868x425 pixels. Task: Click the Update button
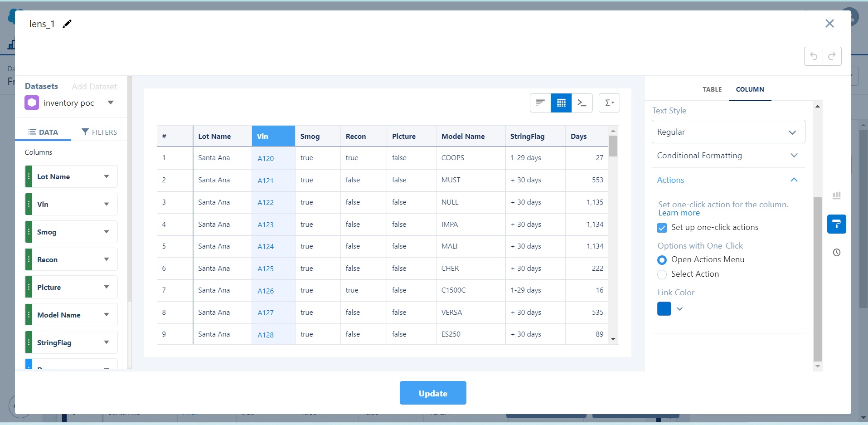[x=432, y=393]
